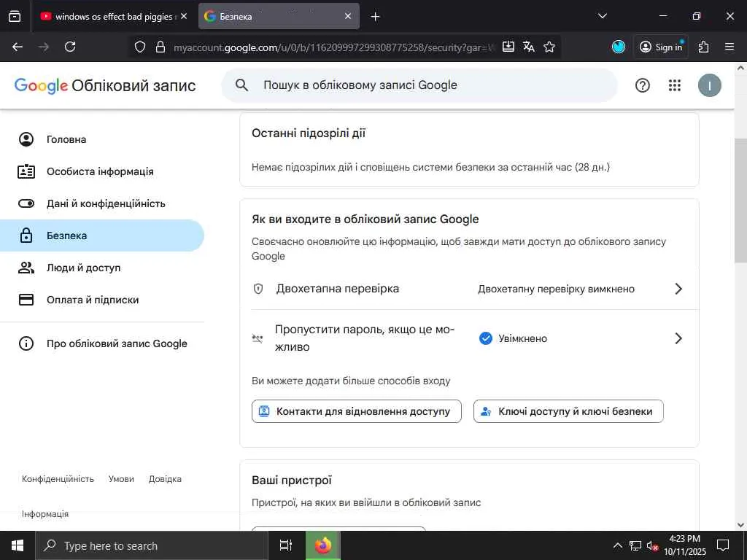Click the Ваші пристрої heading
Image resolution: width=747 pixels, height=560 pixels.
tap(292, 480)
